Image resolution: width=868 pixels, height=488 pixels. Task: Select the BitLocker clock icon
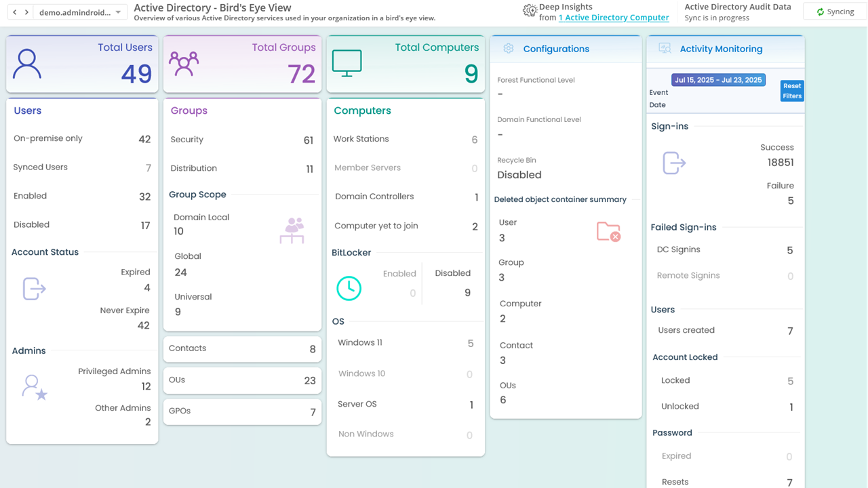[x=349, y=288]
